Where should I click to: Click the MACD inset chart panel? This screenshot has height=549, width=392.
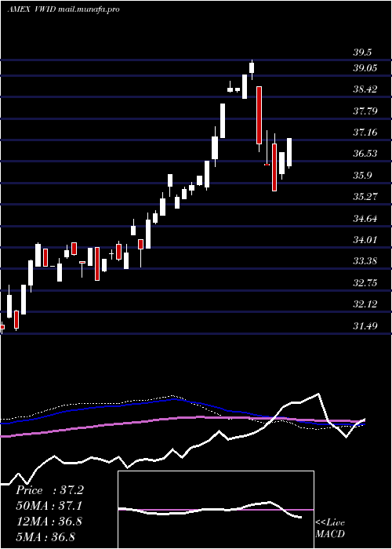point(216,510)
